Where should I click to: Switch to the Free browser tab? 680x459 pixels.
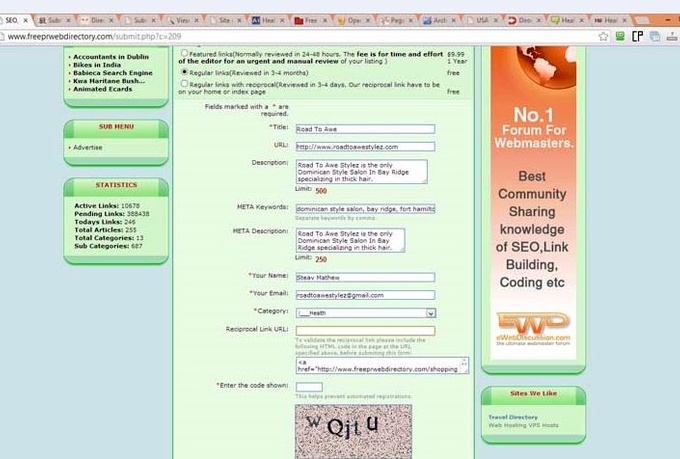[310, 19]
